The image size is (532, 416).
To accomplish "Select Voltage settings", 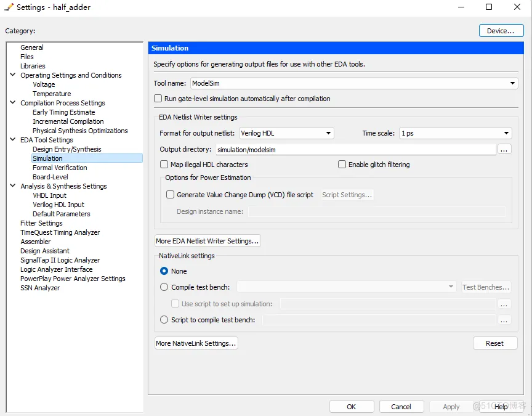I will point(44,84).
